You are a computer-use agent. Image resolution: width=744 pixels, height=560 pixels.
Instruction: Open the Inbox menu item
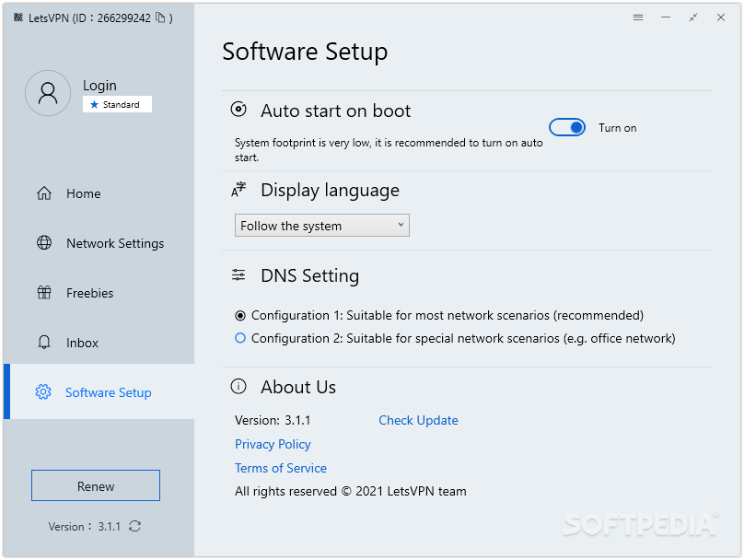point(82,343)
